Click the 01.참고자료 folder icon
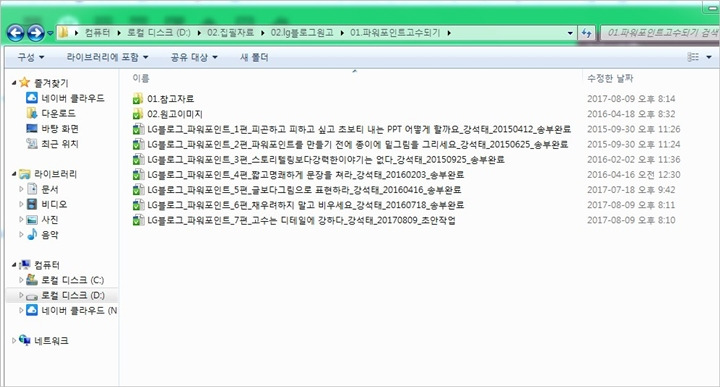 137,99
